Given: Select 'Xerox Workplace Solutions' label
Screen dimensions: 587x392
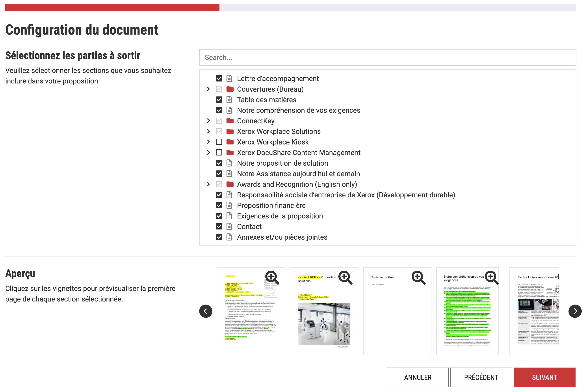Looking at the screenshot, I should 279,131.
